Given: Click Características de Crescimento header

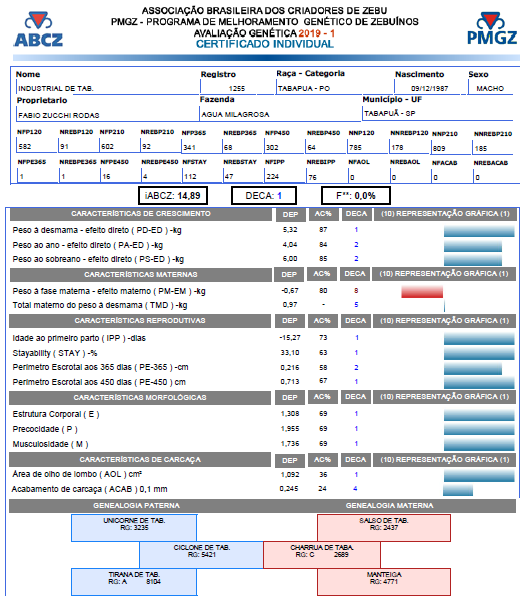Looking at the screenshot, I should [141, 214].
